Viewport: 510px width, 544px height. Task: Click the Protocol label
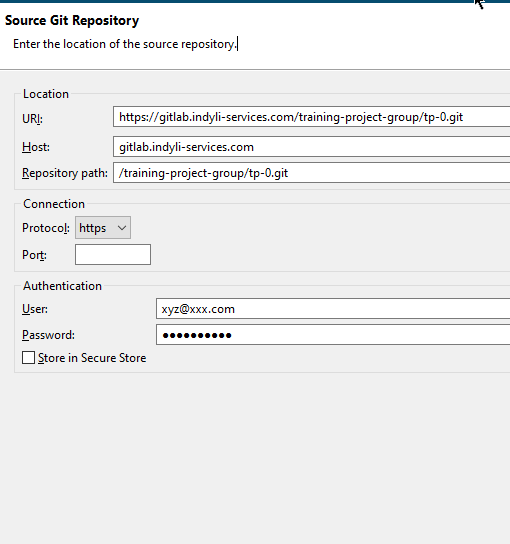(46, 228)
